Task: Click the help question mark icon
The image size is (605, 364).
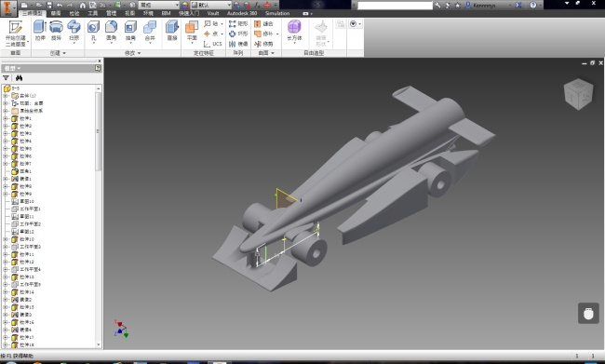Action: pos(532,5)
